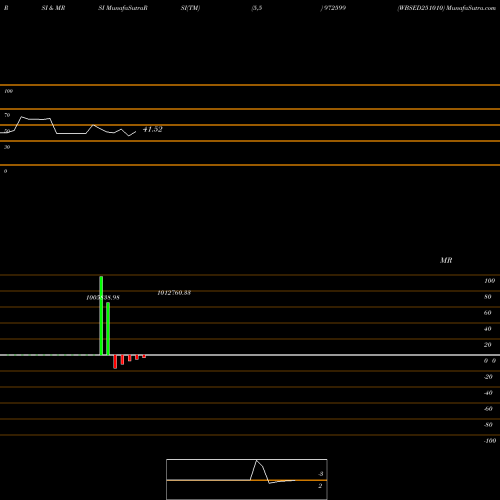Screen dimensions: 500x500
Task: Click the longest red negative MR bar
Action: (x=115, y=362)
